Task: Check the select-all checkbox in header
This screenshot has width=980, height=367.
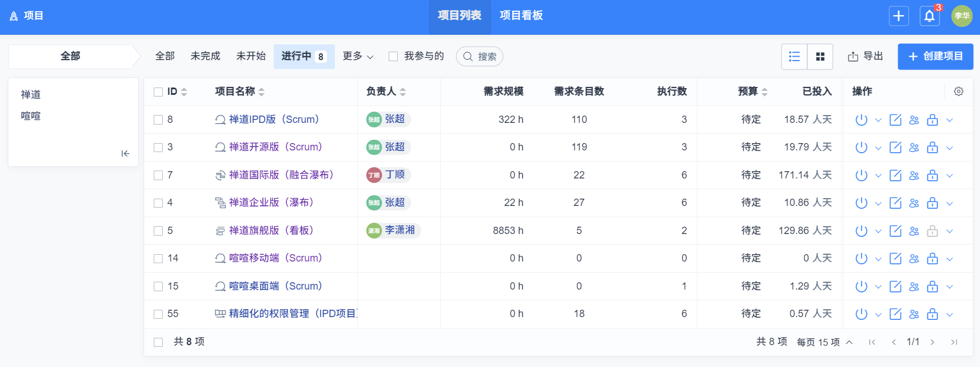Action: tap(158, 92)
